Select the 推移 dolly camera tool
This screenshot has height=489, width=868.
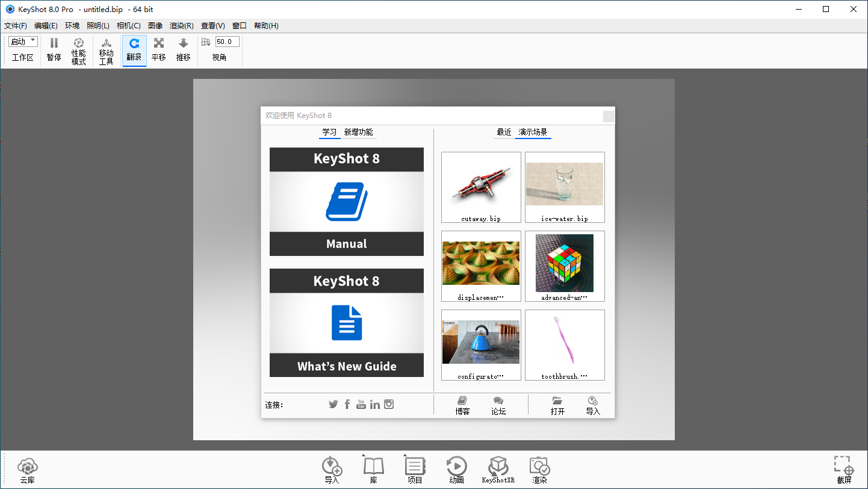pyautogui.click(x=184, y=50)
